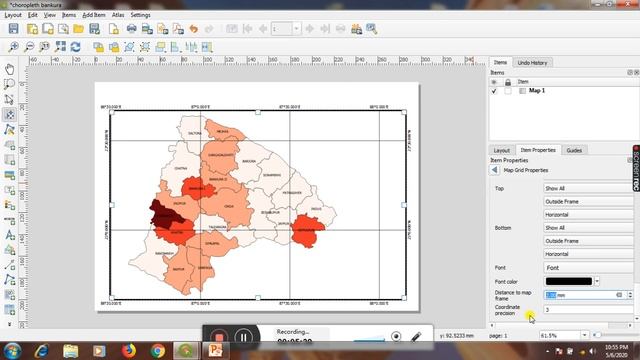Choose the Add Map tool
This screenshot has width=640, height=360.
9,145
